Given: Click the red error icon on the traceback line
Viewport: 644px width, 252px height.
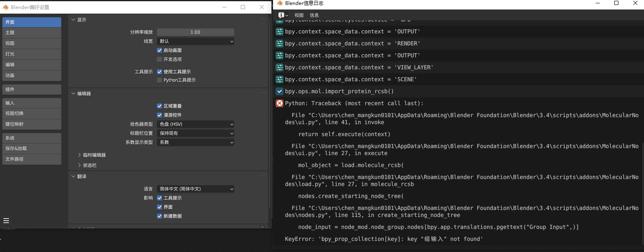Looking at the screenshot, I should pos(279,103).
